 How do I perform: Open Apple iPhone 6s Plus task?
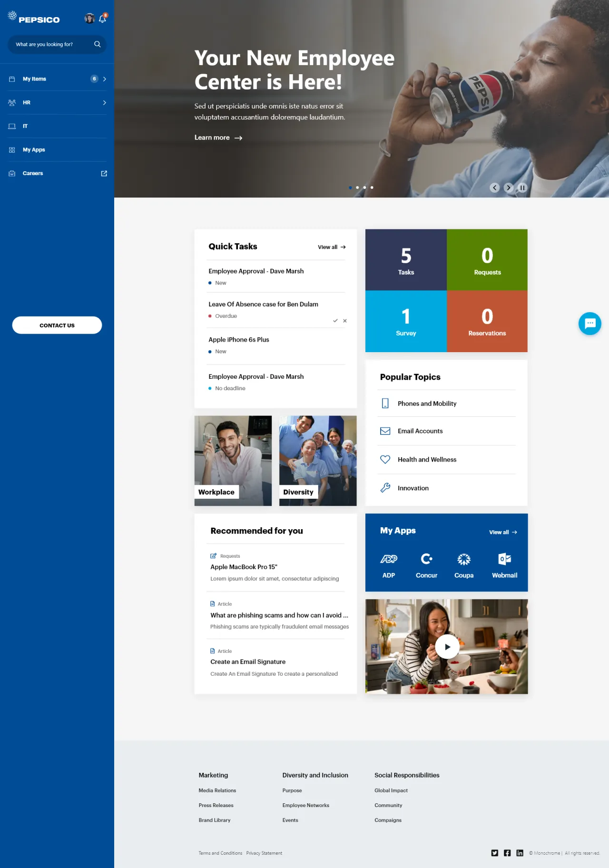click(239, 340)
